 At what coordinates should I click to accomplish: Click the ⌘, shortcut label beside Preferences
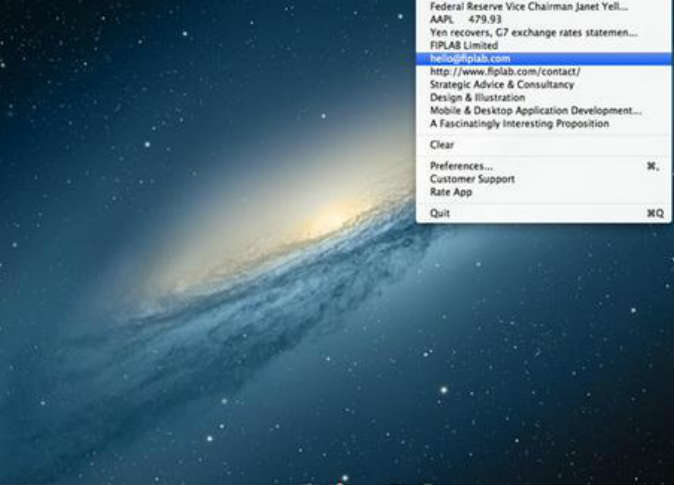(654, 166)
